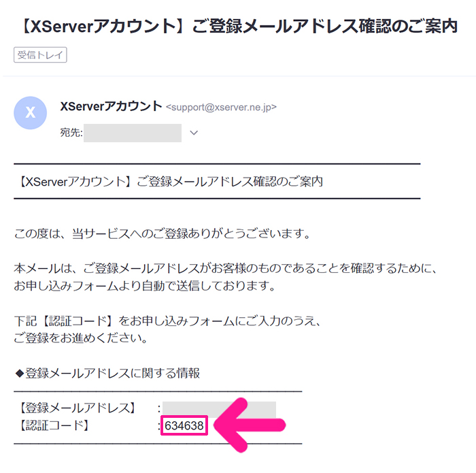The image size is (476, 473).
Task: Select the 受信トレイ label tag
Action: (40, 54)
